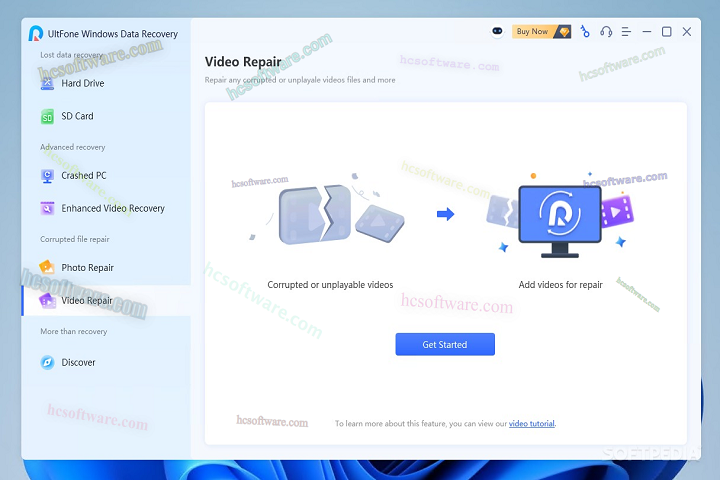
Task: Click the Crashed PC icon
Action: point(47,176)
